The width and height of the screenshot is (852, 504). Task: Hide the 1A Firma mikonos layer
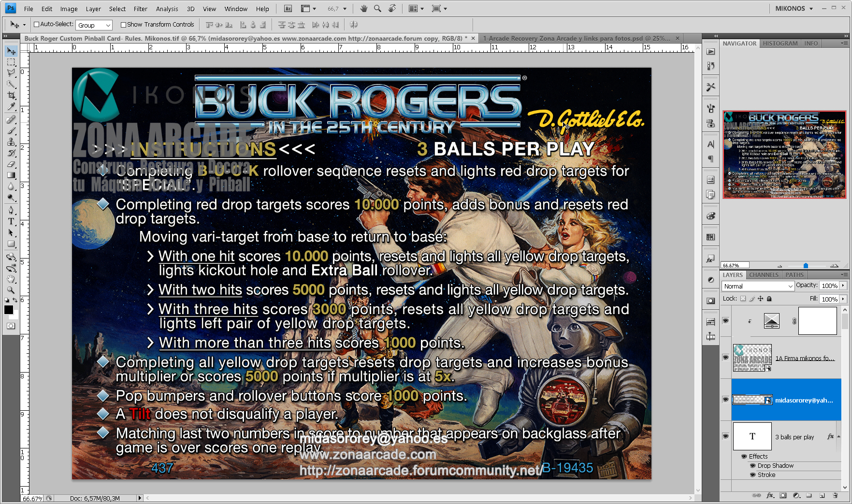tap(725, 358)
